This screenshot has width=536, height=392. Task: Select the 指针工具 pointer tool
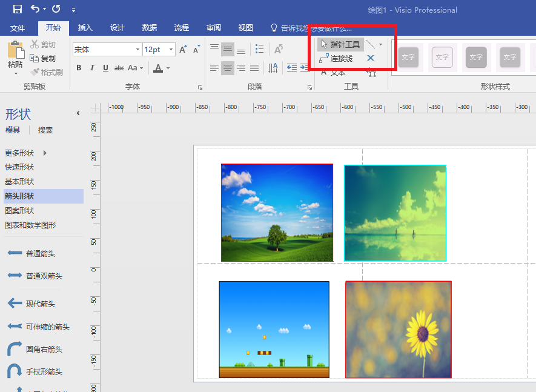pyautogui.click(x=340, y=44)
